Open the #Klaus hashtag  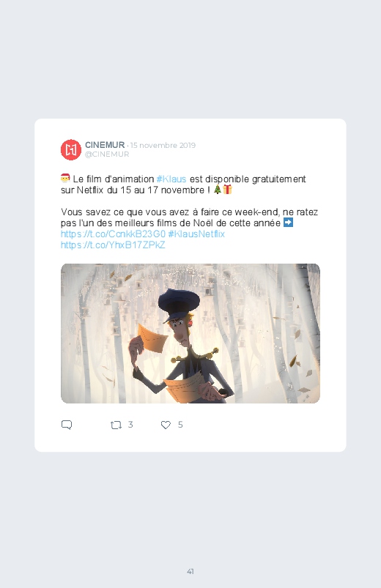(171, 179)
